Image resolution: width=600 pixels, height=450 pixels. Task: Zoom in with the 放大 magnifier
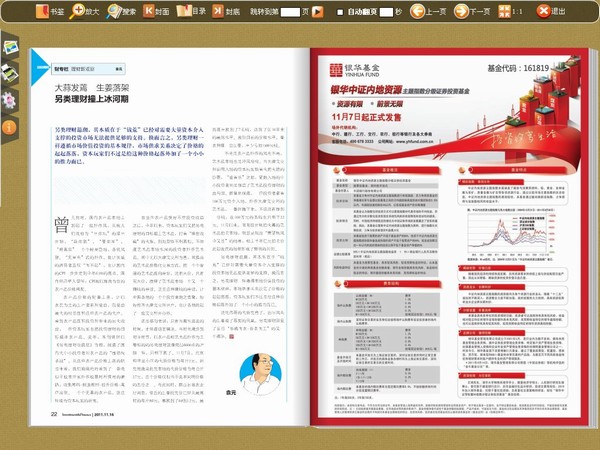[x=84, y=11]
